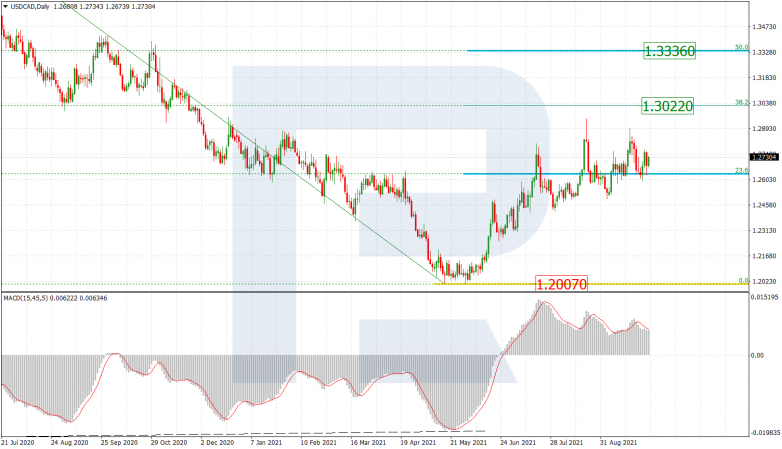Click the 1.20070 low price label
This screenshot has width=782, height=449.
[x=561, y=284]
